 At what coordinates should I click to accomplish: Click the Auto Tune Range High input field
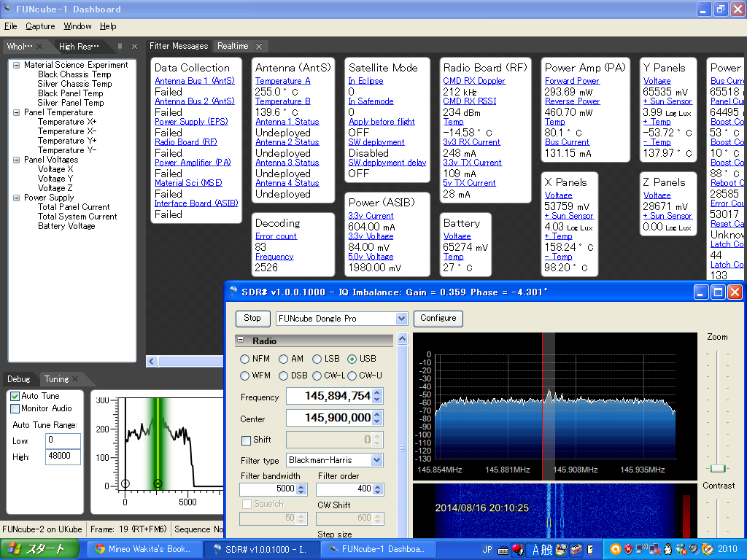coord(63,456)
